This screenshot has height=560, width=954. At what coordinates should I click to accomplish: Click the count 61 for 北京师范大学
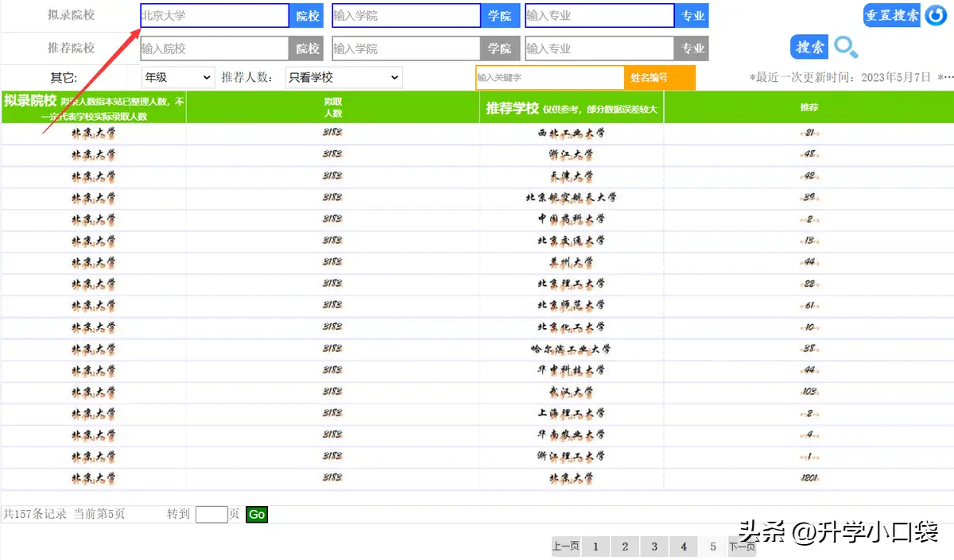point(810,305)
